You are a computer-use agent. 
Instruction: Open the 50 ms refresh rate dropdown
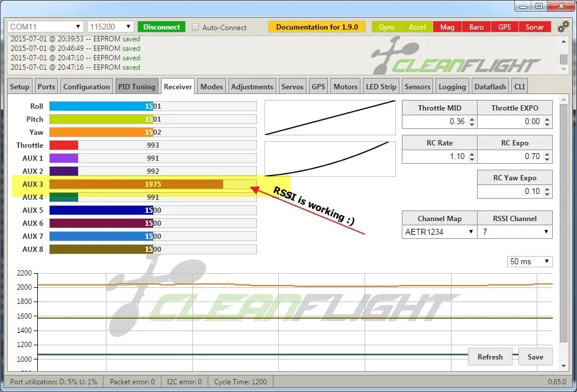coord(530,261)
